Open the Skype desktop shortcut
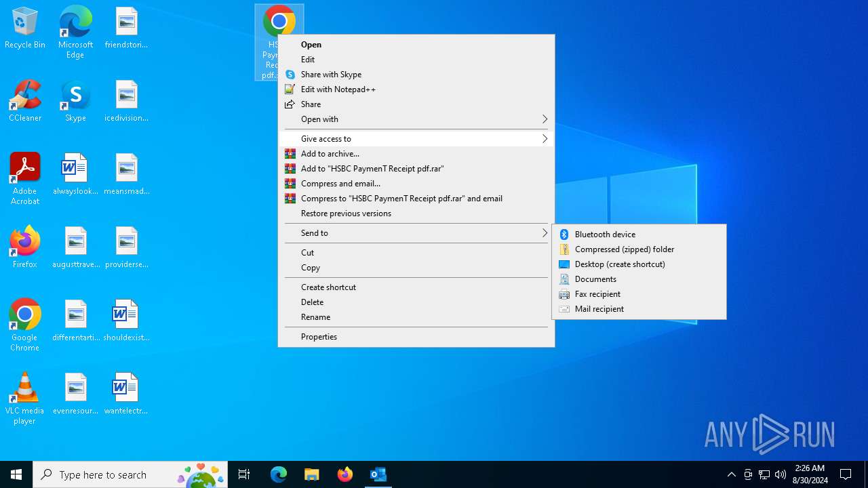868x488 pixels. coord(75,102)
